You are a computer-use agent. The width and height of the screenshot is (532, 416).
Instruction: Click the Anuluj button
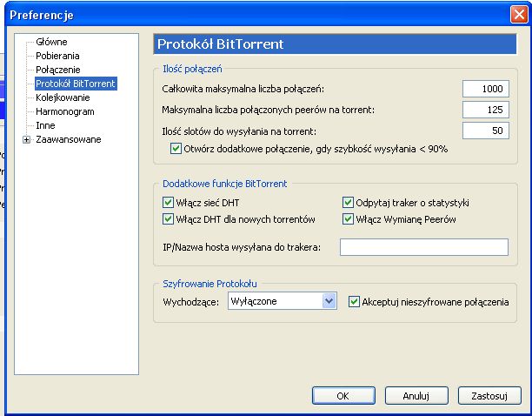pos(416,396)
